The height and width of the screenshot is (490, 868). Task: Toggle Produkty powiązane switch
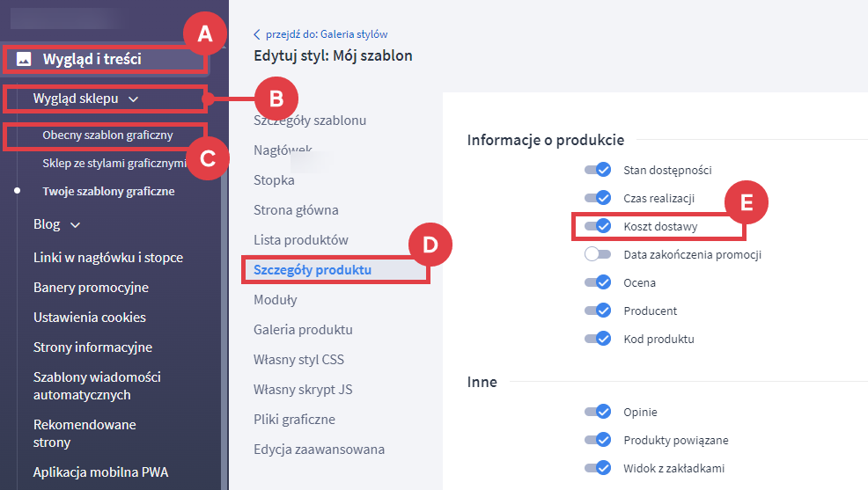(x=598, y=440)
